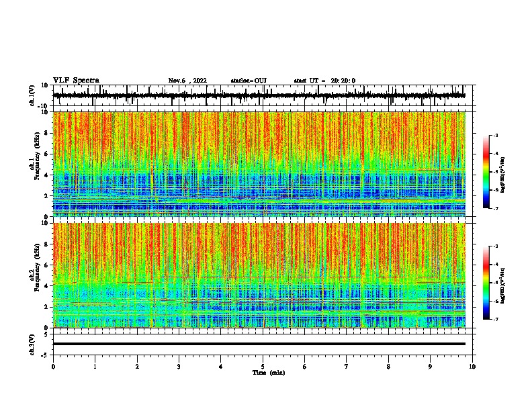Click time axis tick label "4"
The height and width of the screenshot is (411, 532).
[221, 366]
